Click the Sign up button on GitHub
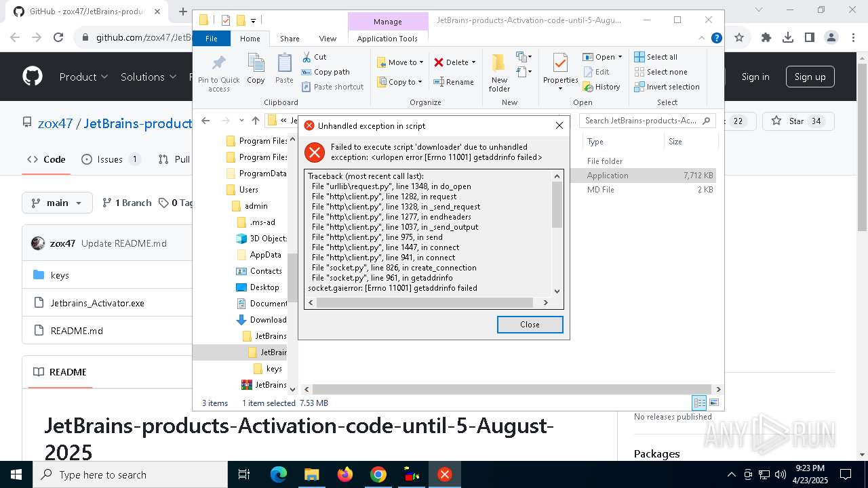Image resolution: width=868 pixels, height=488 pixels. point(810,77)
